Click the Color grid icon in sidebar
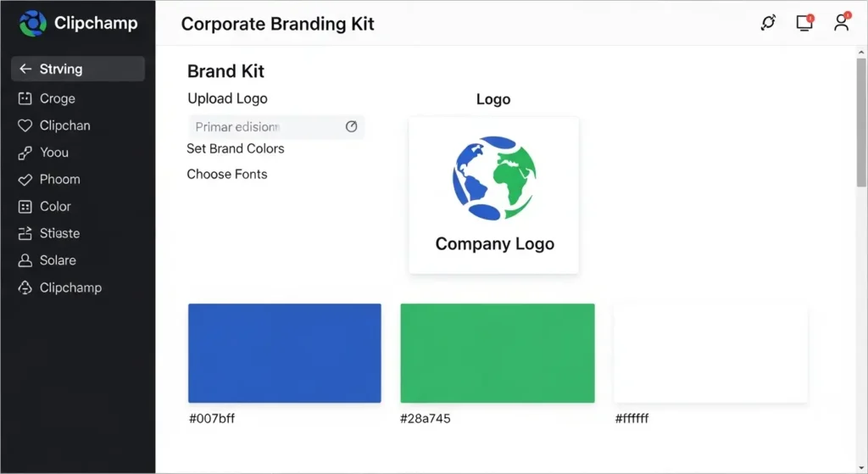Image resolution: width=868 pixels, height=474 pixels. [x=25, y=207]
